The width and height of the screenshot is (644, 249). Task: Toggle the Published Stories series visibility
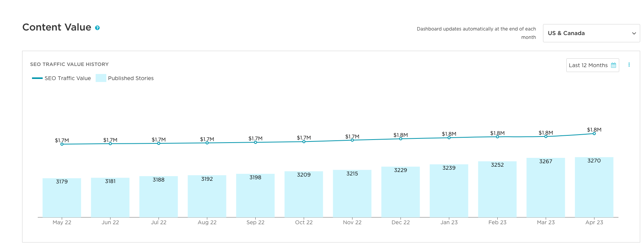(131, 78)
